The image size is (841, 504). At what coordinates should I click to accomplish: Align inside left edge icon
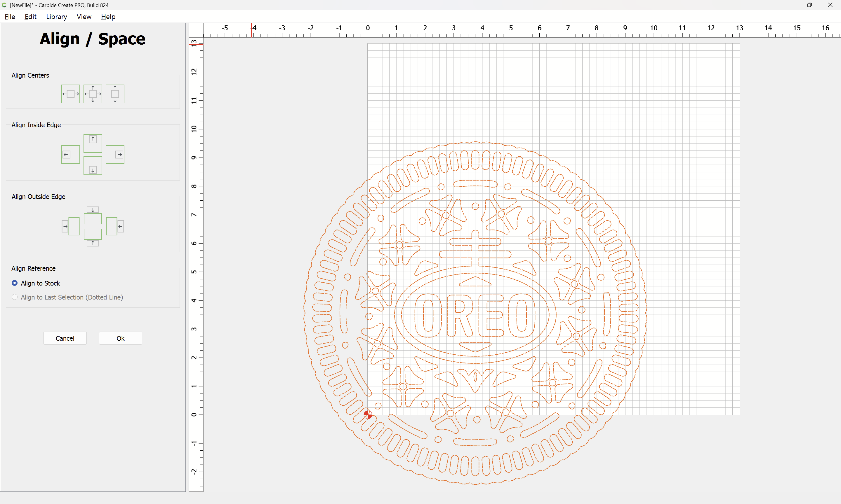pyautogui.click(x=70, y=155)
